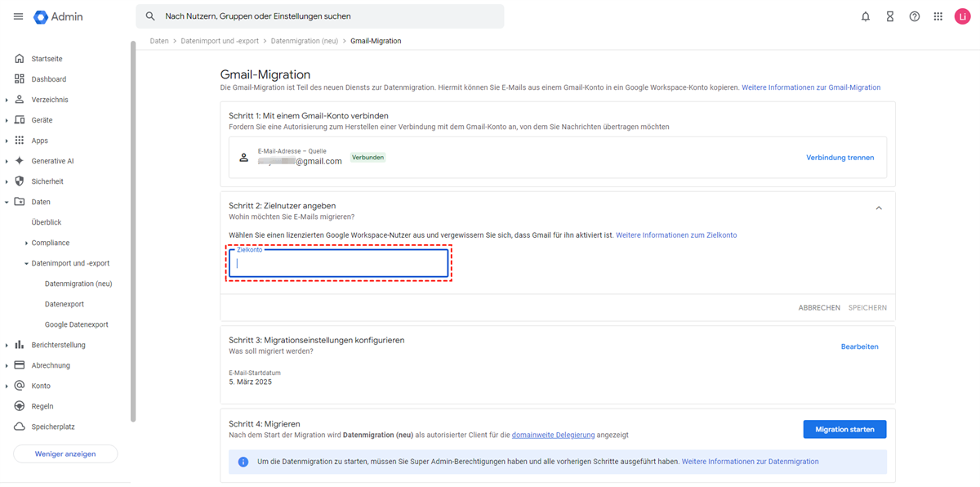Click the Google Admin logo

[58, 16]
